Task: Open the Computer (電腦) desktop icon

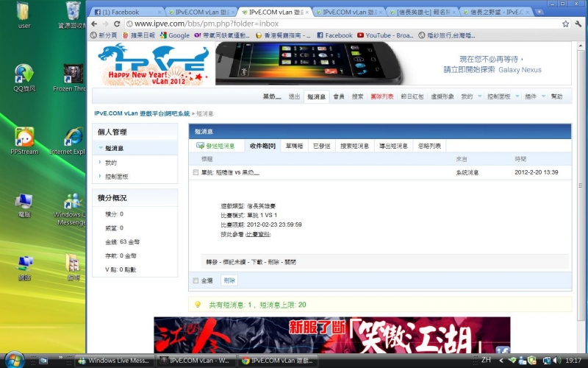Action: [24, 205]
